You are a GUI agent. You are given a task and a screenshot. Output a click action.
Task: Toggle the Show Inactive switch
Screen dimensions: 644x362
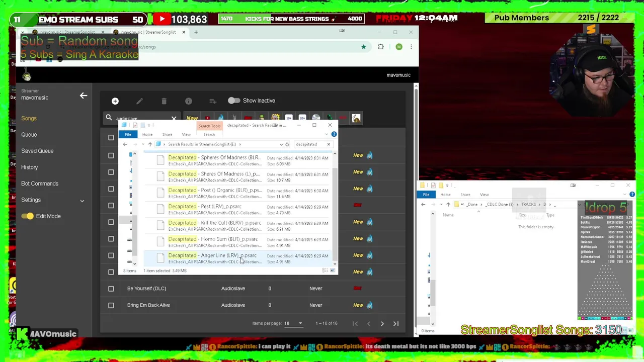[233, 101]
